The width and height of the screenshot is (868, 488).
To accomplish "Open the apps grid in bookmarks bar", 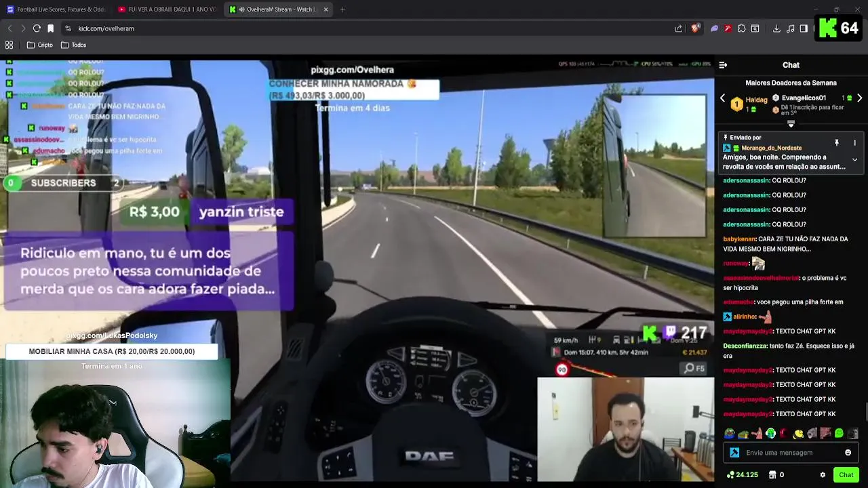I will pos(9,45).
